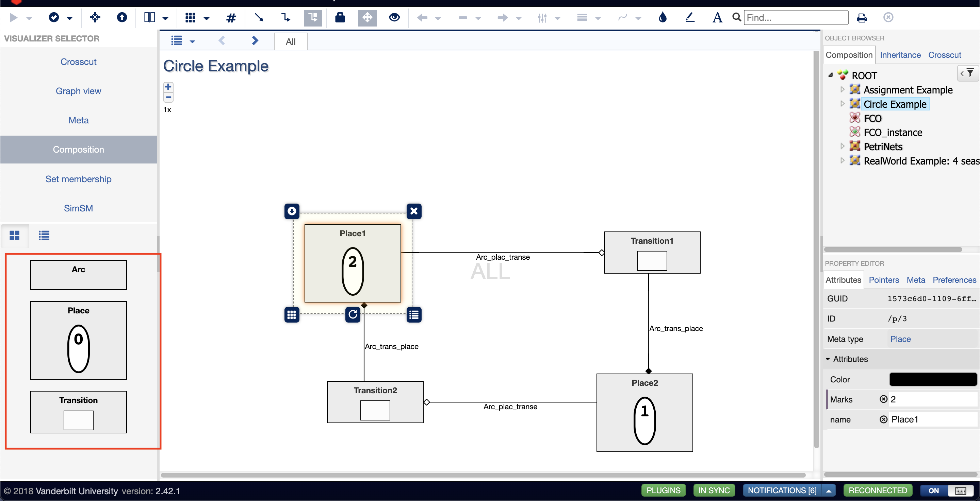Open the Color swatch in Attributes
980x501 pixels.
pos(933,379)
